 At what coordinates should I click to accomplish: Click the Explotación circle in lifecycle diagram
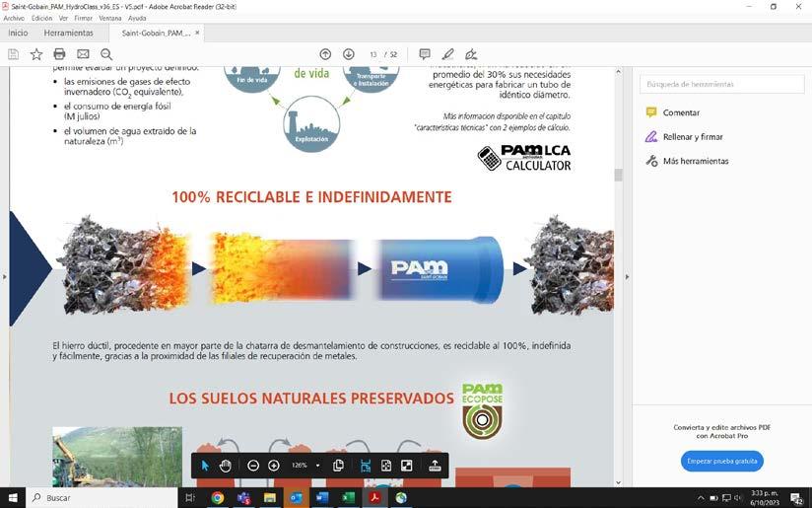(x=311, y=124)
